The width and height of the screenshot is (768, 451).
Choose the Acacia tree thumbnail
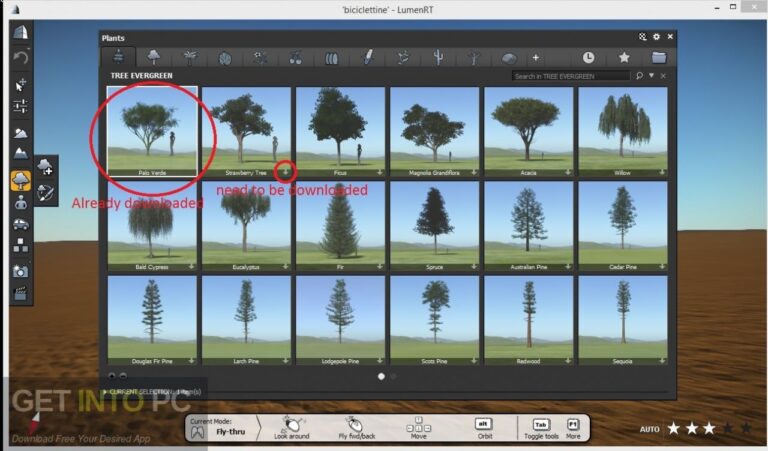[528, 131]
